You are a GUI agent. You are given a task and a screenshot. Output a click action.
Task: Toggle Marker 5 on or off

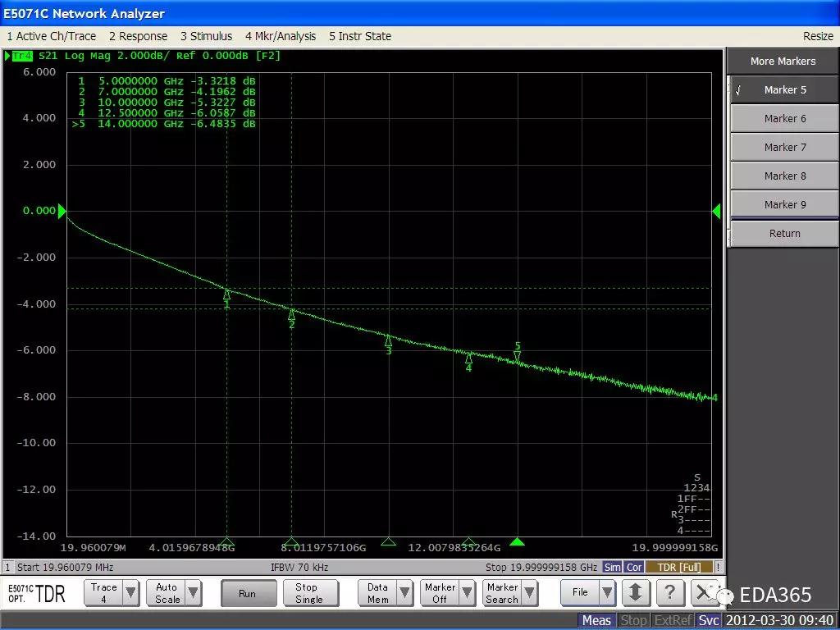click(x=783, y=90)
